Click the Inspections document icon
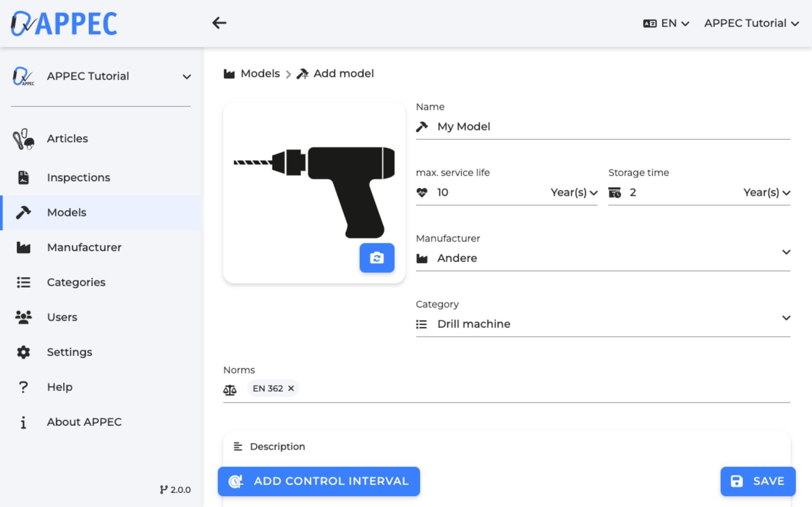This screenshot has height=507, width=812. coord(23,177)
